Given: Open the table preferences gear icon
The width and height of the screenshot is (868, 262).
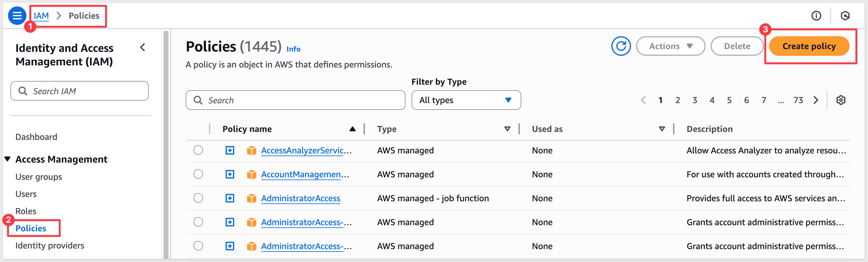Looking at the screenshot, I should pyautogui.click(x=840, y=100).
